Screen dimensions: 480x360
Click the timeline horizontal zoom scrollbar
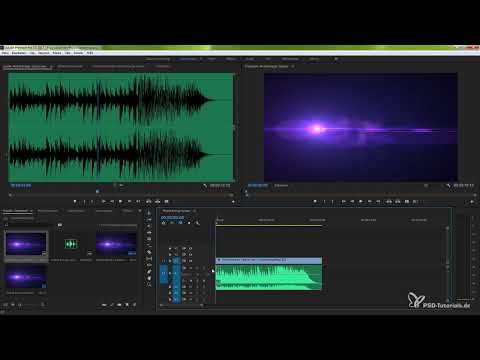[181, 305]
